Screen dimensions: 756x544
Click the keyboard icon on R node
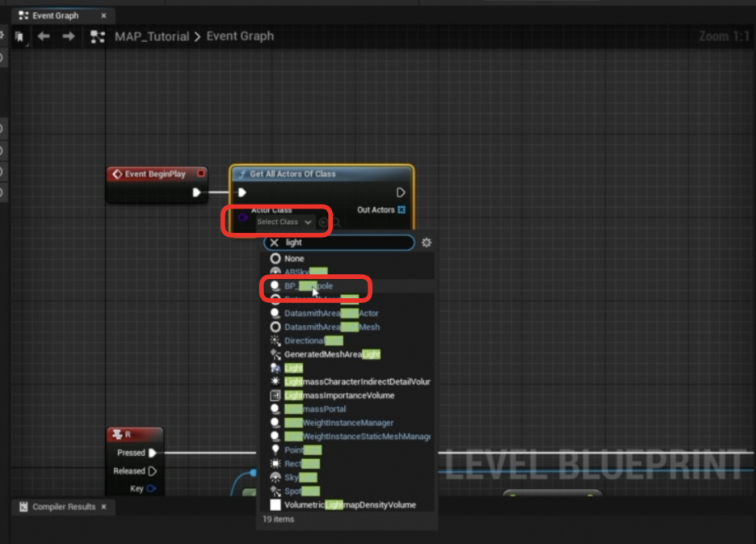click(117, 434)
